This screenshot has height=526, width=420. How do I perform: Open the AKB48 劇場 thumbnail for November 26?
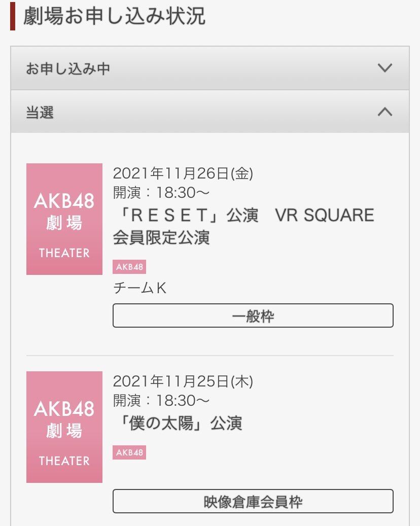64,219
